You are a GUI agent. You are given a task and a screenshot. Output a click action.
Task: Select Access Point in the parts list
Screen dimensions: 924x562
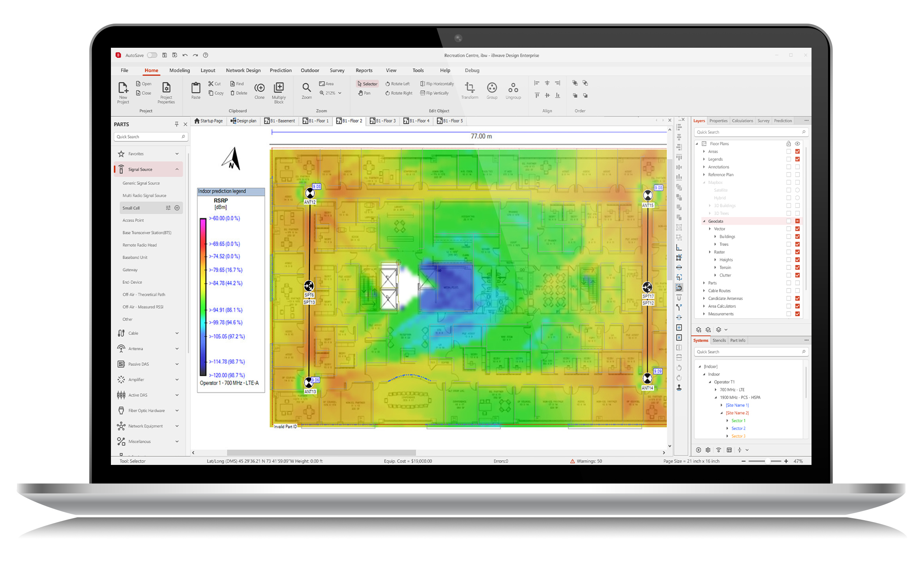click(x=133, y=220)
